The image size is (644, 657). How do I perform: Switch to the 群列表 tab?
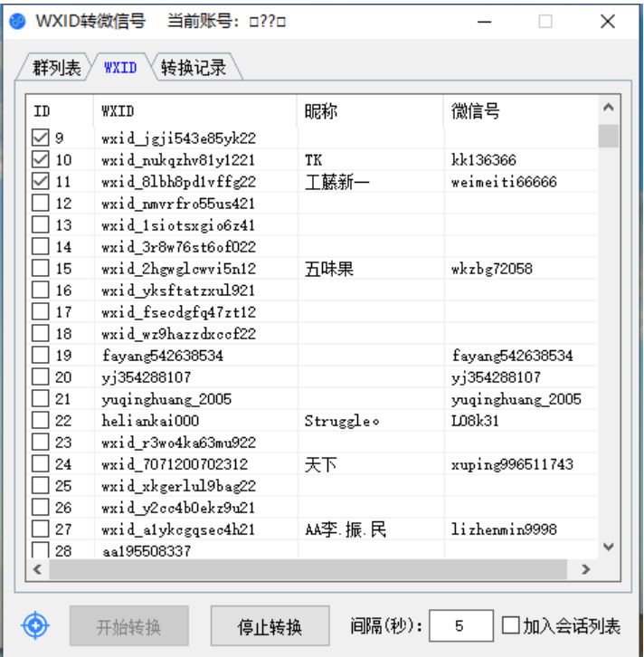point(56,68)
